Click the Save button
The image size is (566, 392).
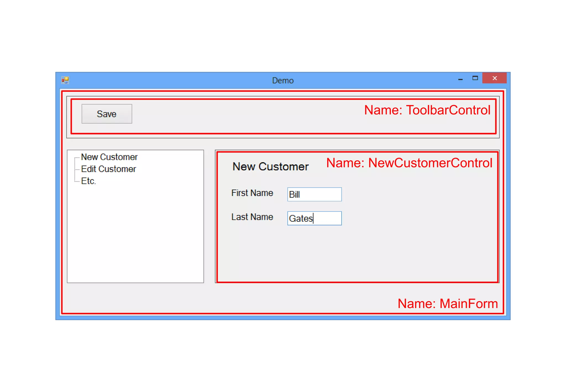pos(107,114)
